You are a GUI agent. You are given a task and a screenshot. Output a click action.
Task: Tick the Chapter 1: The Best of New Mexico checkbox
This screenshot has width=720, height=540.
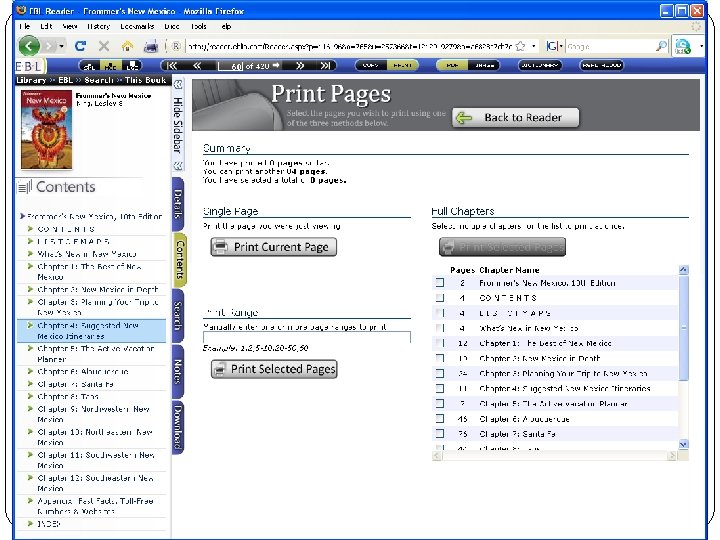click(x=440, y=343)
